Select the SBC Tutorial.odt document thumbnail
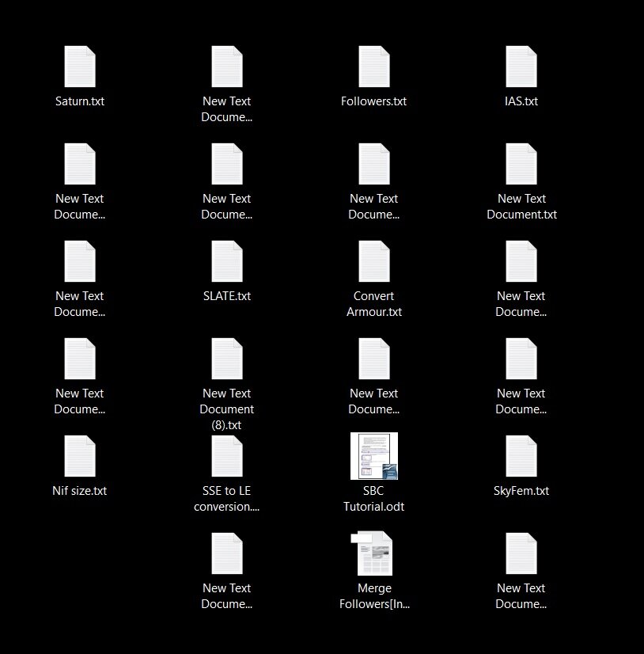Screen dimensions: 644x654 [x=374, y=456]
